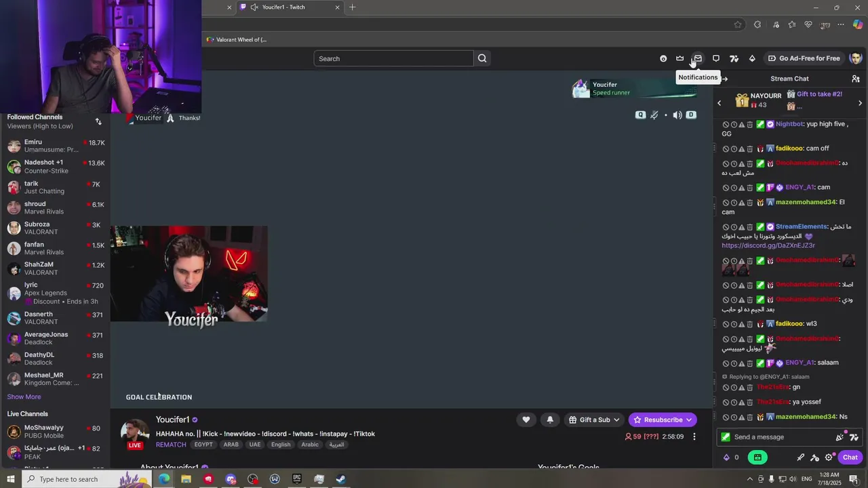This screenshot has width=868, height=488.
Task: Select the ARAB stream tag
Action: tap(231, 445)
